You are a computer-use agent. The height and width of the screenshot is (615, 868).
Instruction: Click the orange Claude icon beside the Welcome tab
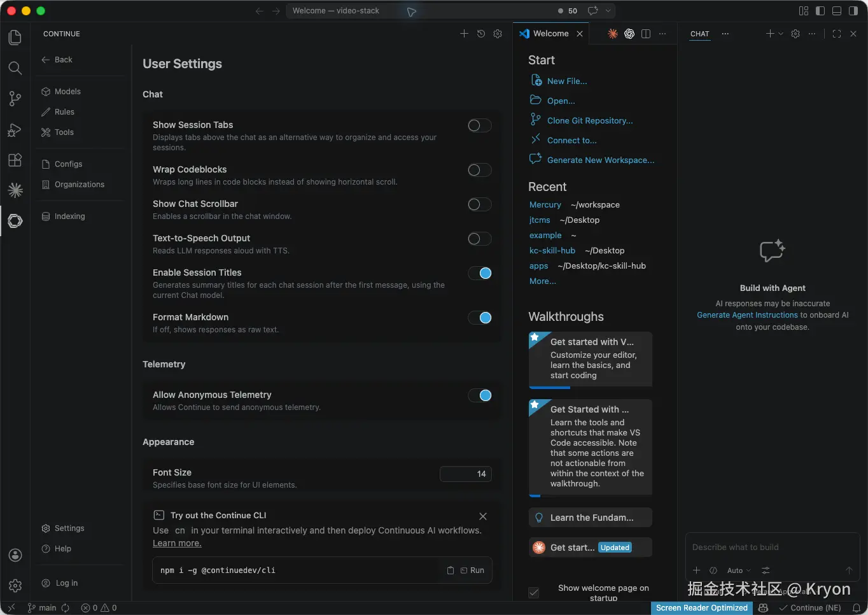613,34
